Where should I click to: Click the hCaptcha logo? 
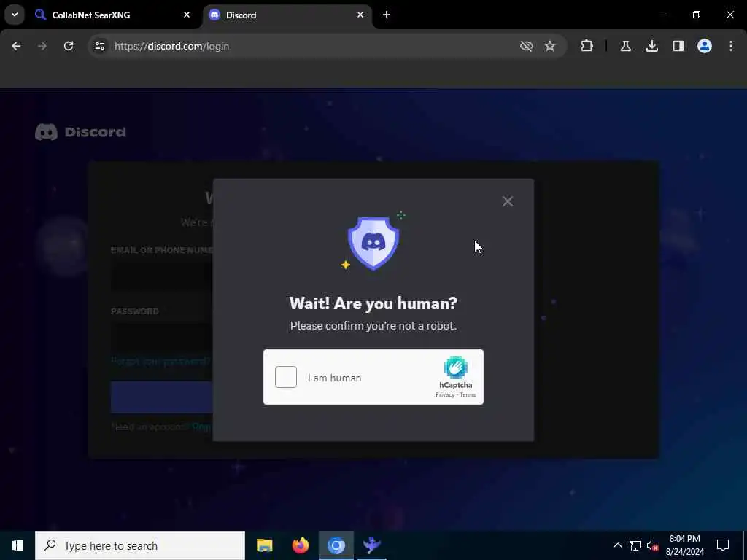(455, 367)
